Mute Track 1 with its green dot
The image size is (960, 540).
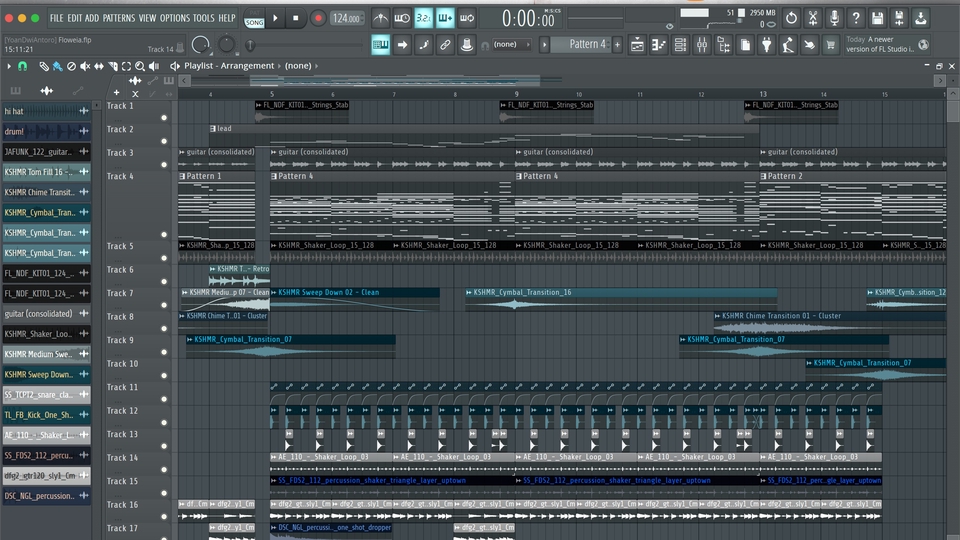pyautogui.click(x=164, y=118)
